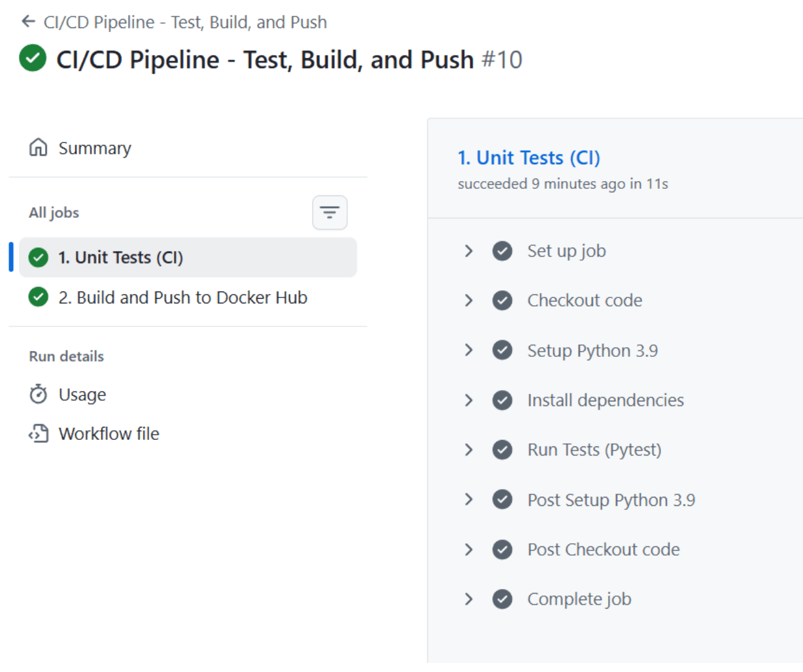803x672 pixels.
Task: Click the back arrow to workflow runs
Action: coord(28,22)
